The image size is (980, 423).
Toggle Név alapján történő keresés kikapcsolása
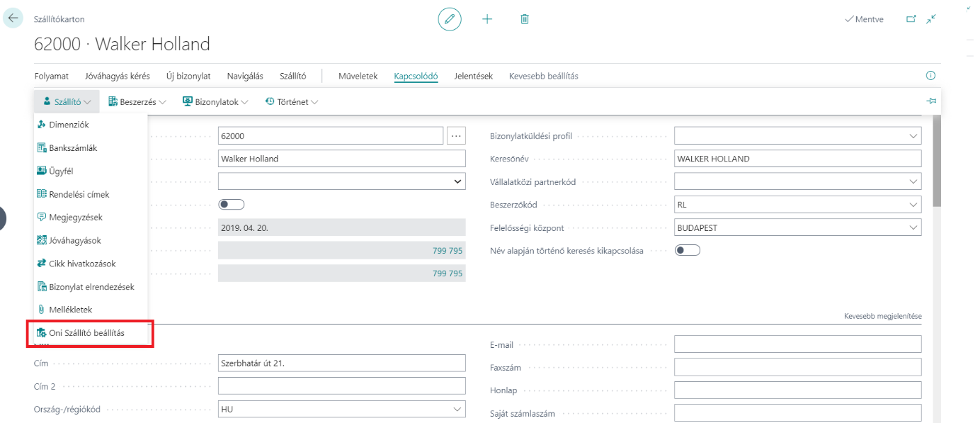pyautogui.click(x=687, y=250)
